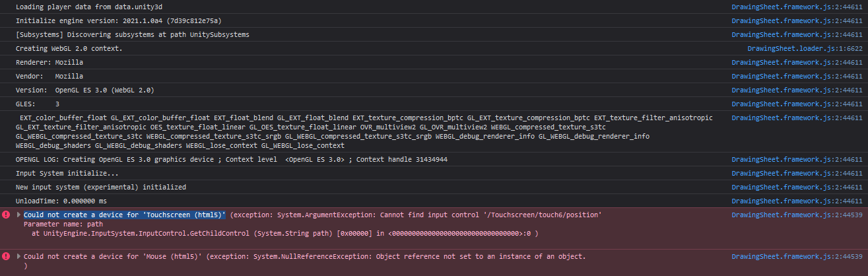Viewport: 868px width, 276px height.
Task: Open source link for 'Initialize engine version' log
Action: click(797, 20)
